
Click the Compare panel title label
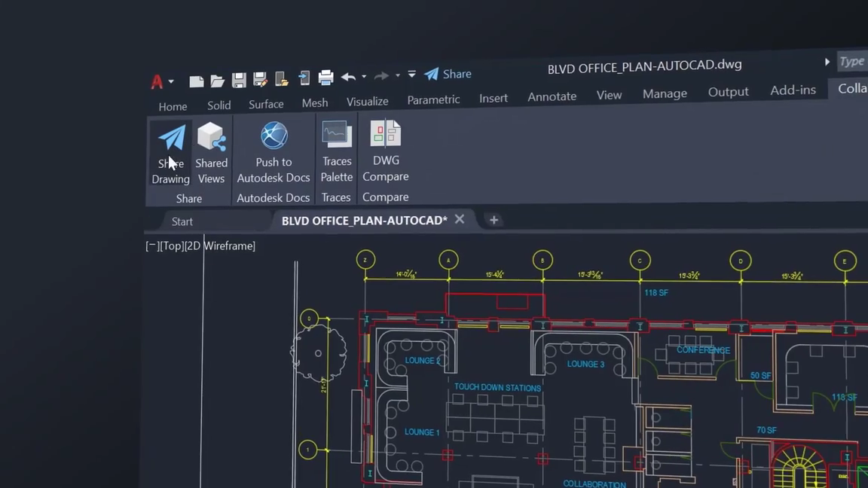385,197
